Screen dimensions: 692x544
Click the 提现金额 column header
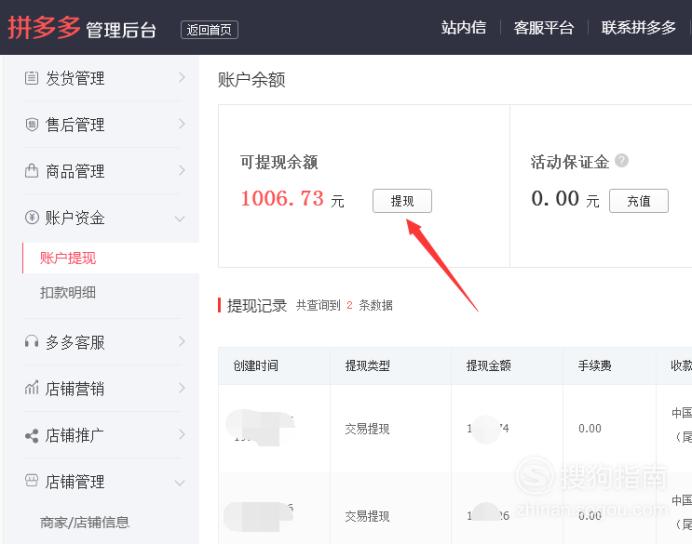(x=489, y=365)
